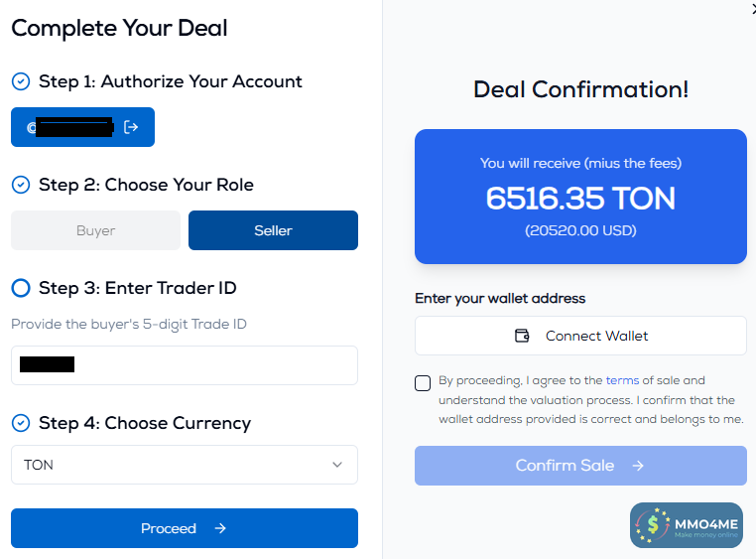Check the terms of sale agreement checkbox
The height and width of the screenshot is (559, 756).
pos(424,383)
